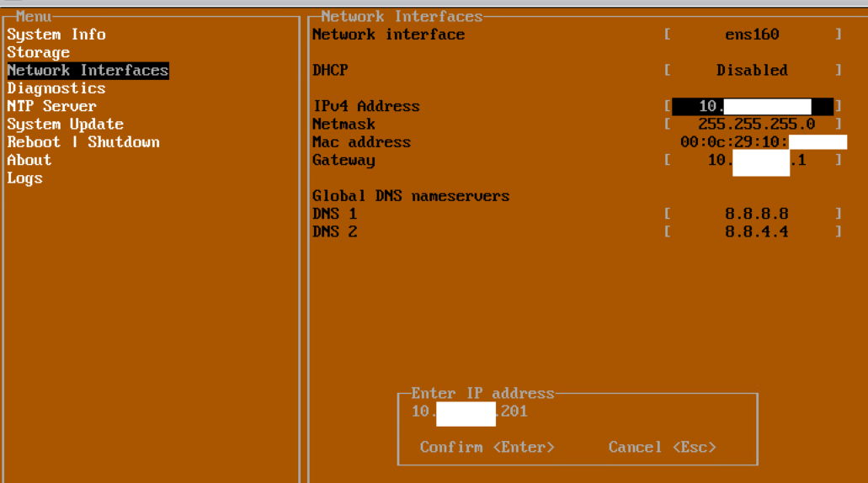Click the Mac address value

(762, 142)
